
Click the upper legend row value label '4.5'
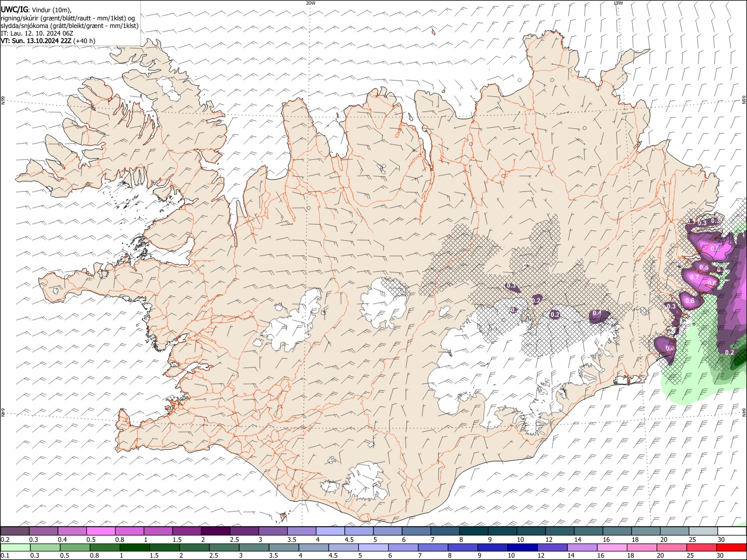(349, 540)
